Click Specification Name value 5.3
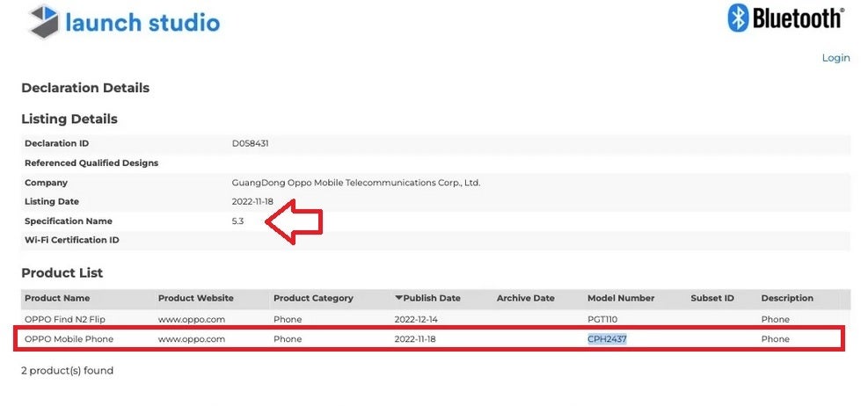 click(x=237, y=221)
